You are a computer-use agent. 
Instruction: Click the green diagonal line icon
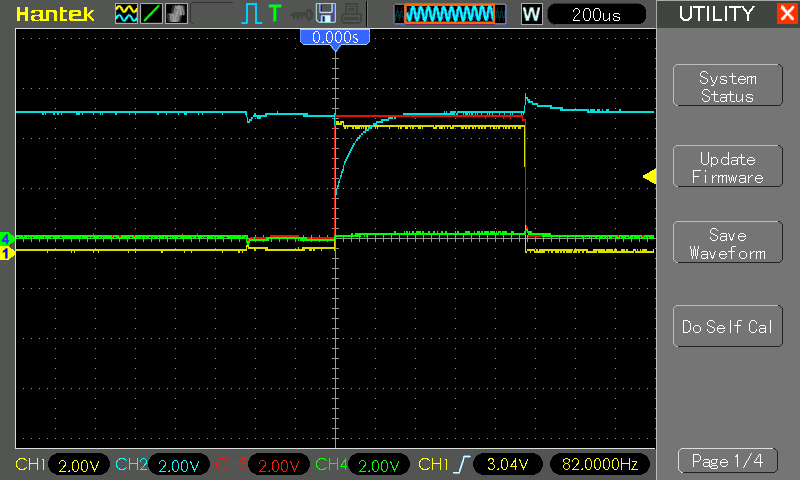pos(152,14)
